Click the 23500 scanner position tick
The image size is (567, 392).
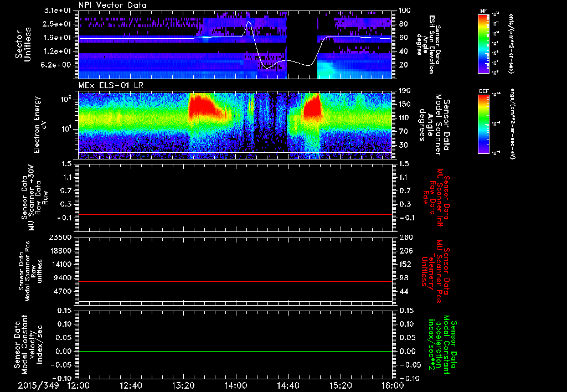coord(61,237)
